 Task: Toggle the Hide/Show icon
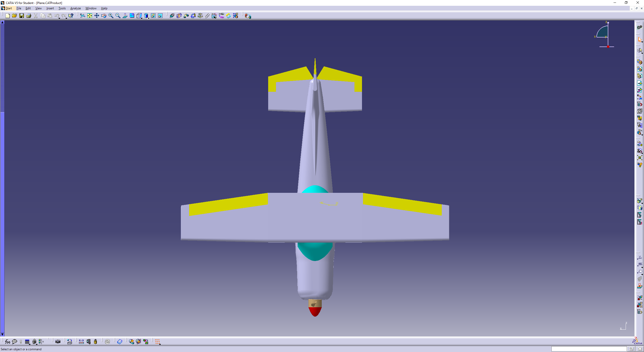pyautogui.click(x=153, y=16)
